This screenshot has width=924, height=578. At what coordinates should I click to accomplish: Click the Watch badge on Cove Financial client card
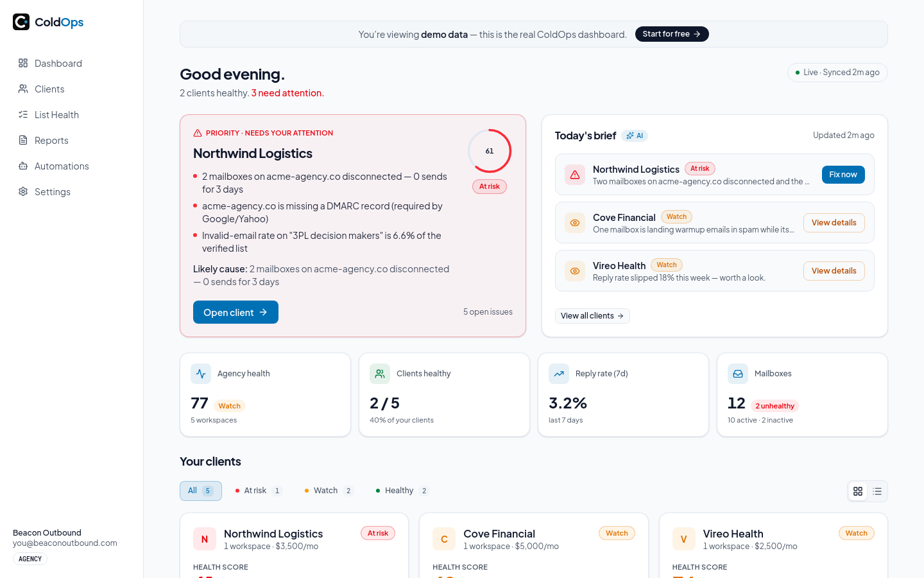point(617,534)
